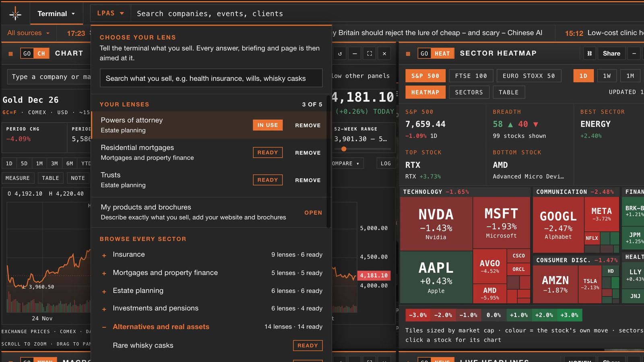Viewport: 644px width, 362px height.
Task: Click the orange square handle of Sector Heatmap panel
Action: [408, 53]
